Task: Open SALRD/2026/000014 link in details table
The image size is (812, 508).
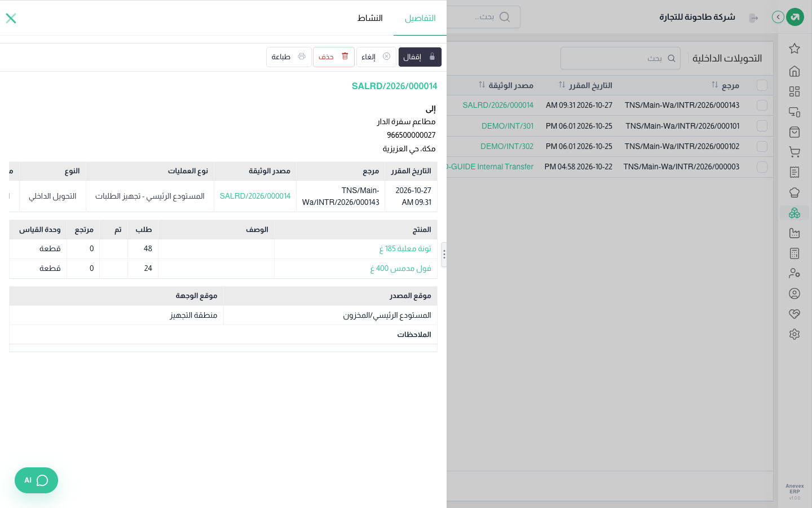Action: tap(255, 196)
